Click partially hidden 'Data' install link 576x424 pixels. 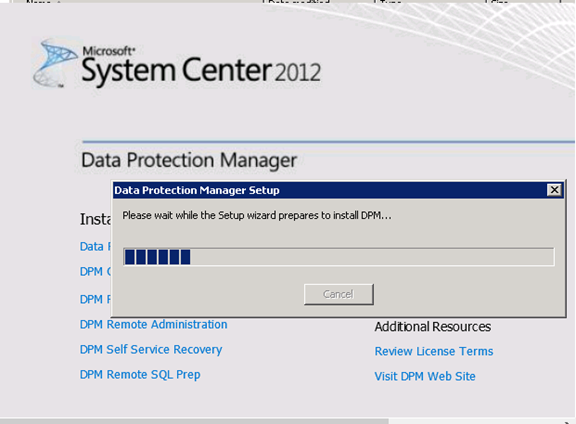coord(96,247)
